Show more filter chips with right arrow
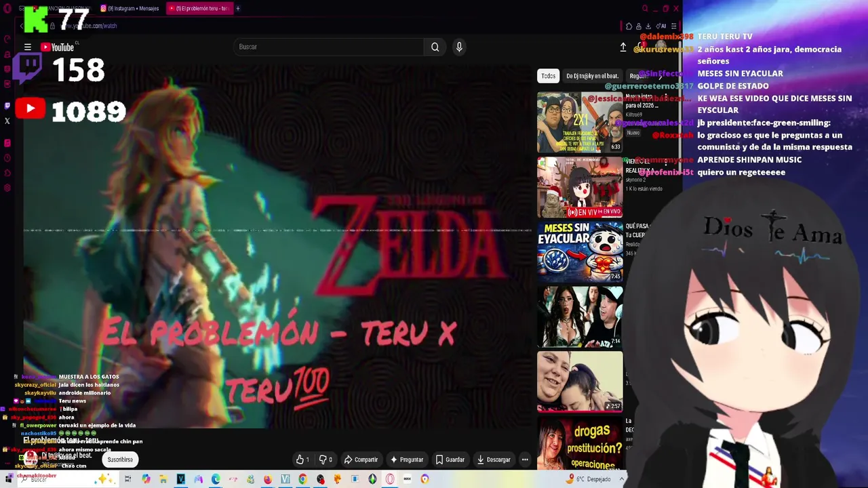Screen dimensions: 868x488 click(x=660, y=76)
